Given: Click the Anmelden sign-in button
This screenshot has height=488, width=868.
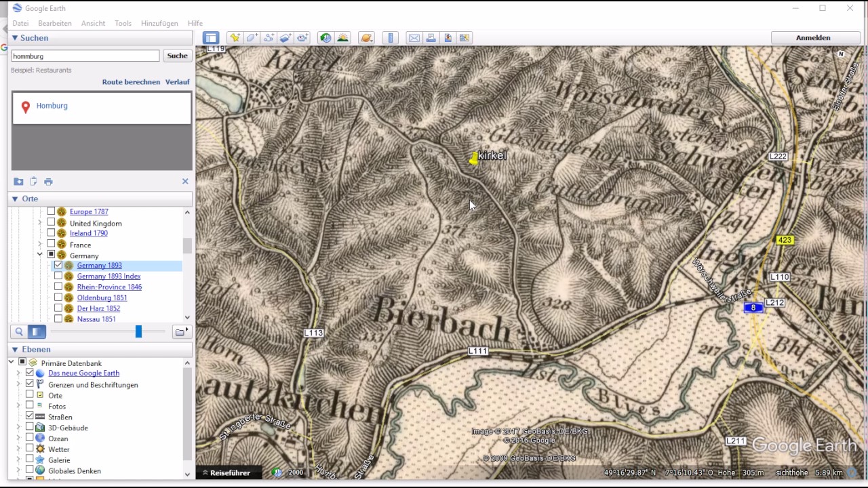Looking at the screenshot, I should 813,38.
